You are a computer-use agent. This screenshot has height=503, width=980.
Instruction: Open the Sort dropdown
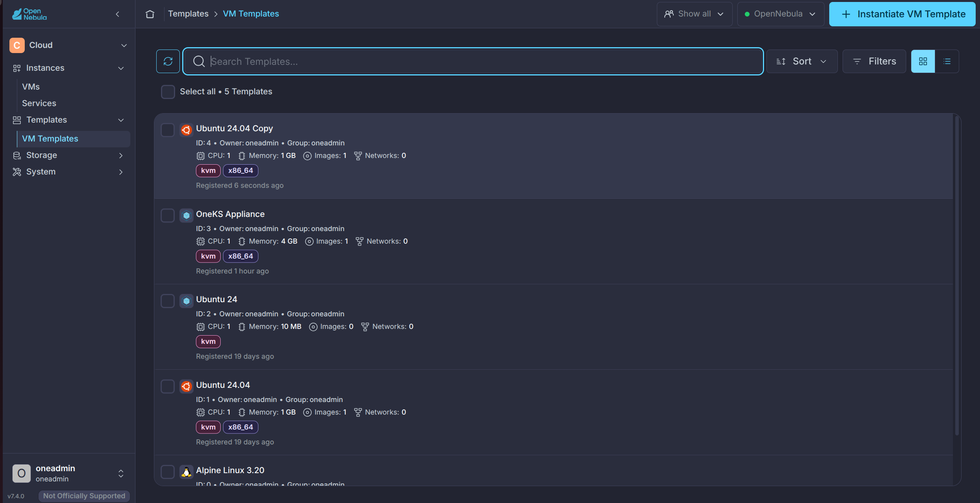click(802, 61)
